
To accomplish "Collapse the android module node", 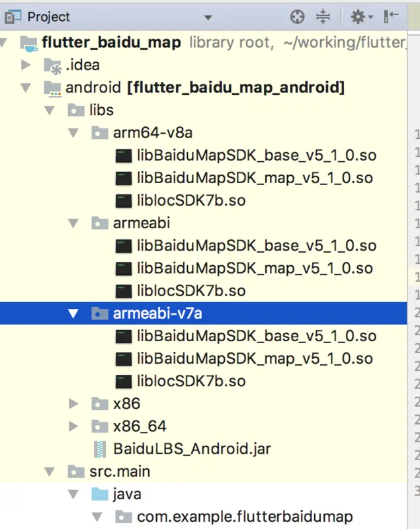I will [x=26, y=88].
